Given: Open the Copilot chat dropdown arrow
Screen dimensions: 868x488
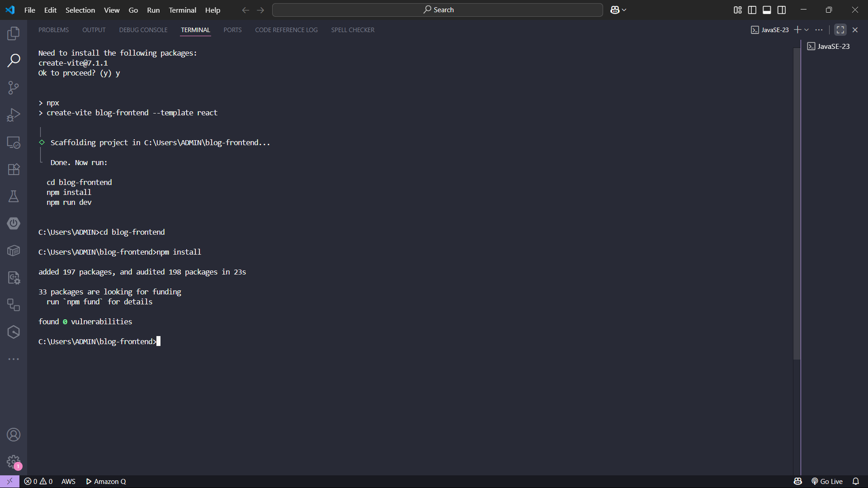Looking at the screenshot, I should coord(624,10).
